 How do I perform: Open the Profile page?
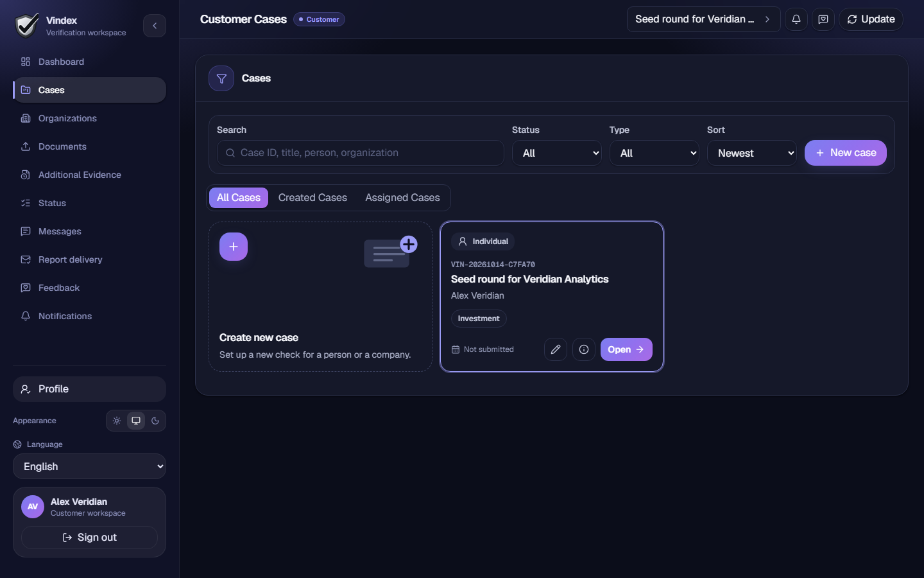89,389
